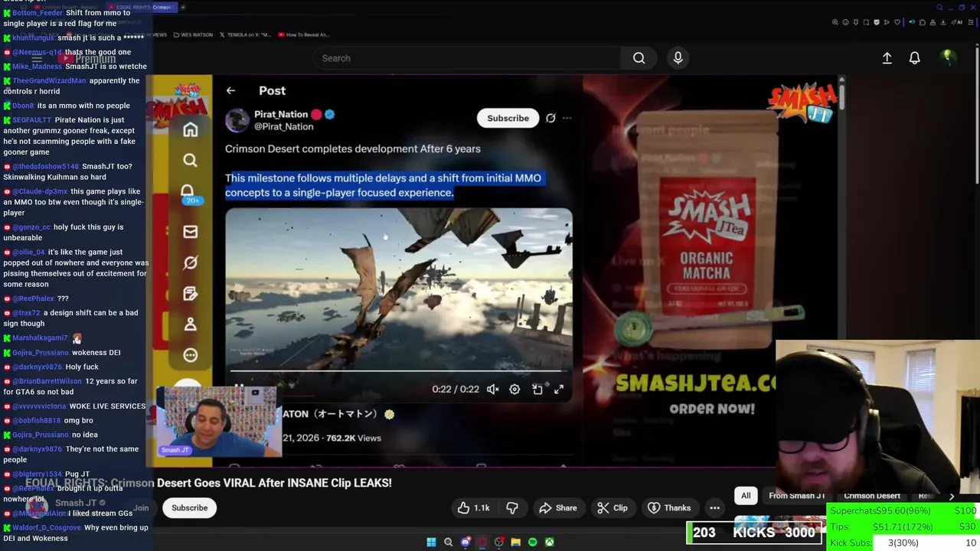
Task: Click the X sidebar search magnifier icon
Action: 190,160
